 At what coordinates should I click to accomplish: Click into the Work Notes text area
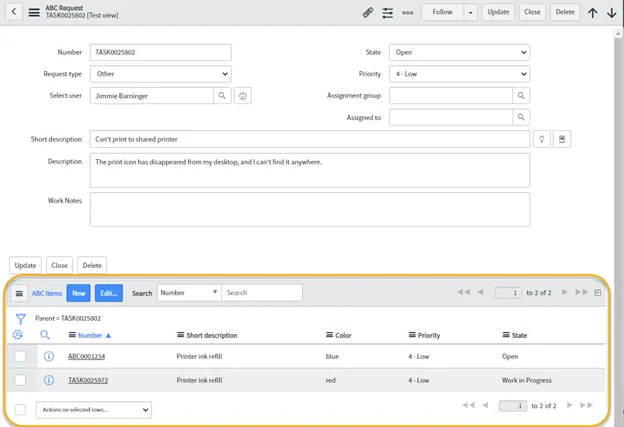point(309,209)
